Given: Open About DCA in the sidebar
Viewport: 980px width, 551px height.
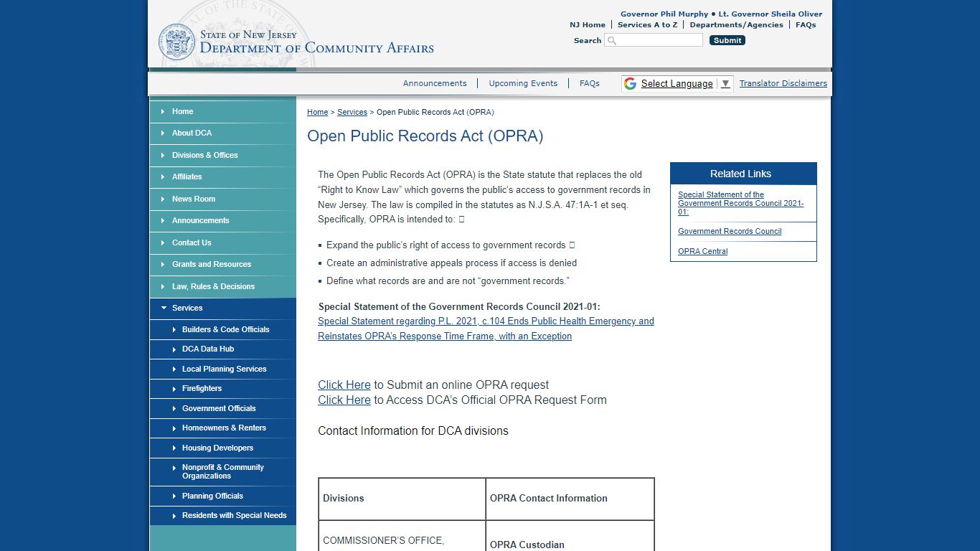Looking at the screenshot, I should click(x=222, y=133).
